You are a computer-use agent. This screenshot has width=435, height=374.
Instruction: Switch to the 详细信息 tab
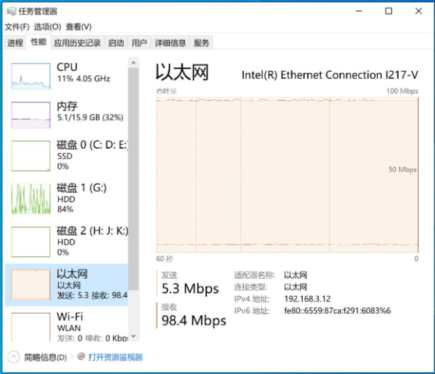tap(170, 43)
